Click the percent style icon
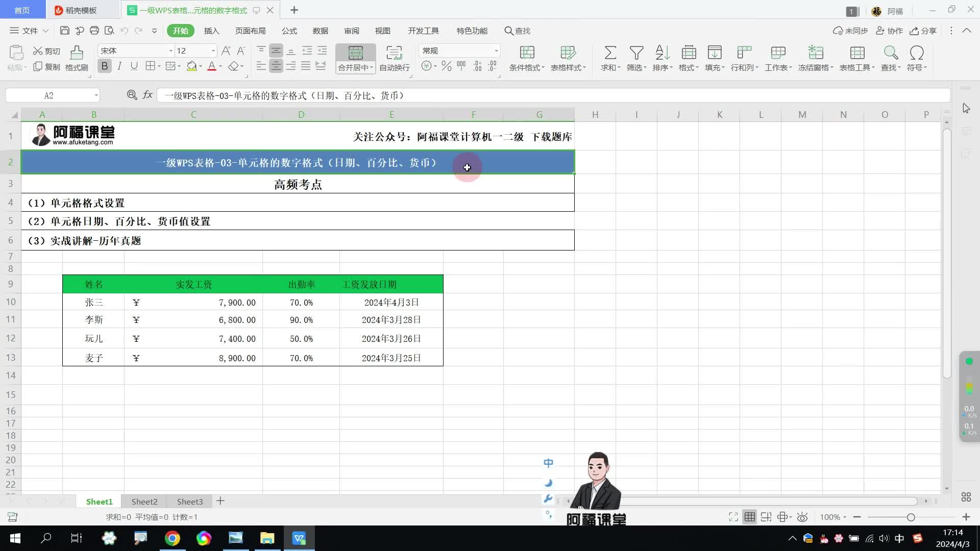 [x=446, y=66]
